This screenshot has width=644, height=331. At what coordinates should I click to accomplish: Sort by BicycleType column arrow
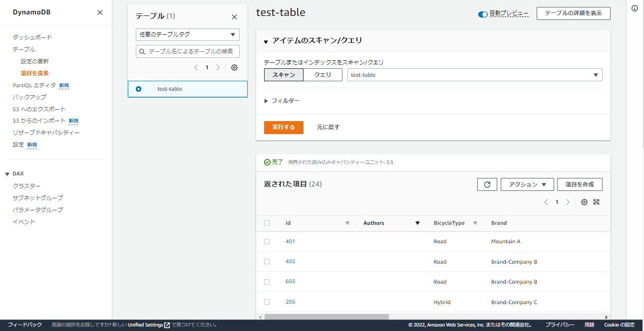tap(475, 223)
